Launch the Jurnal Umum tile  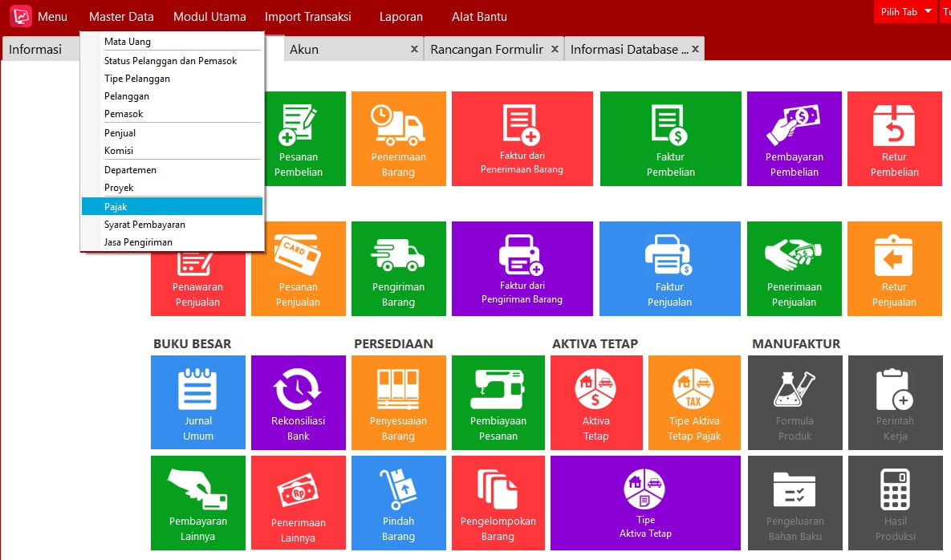coord(197,403)
